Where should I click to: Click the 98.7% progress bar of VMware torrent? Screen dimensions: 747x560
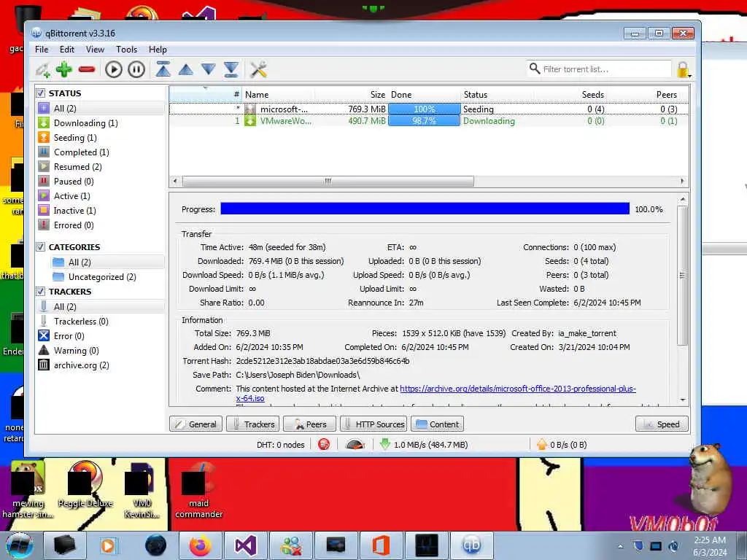[x=424, y=121]
